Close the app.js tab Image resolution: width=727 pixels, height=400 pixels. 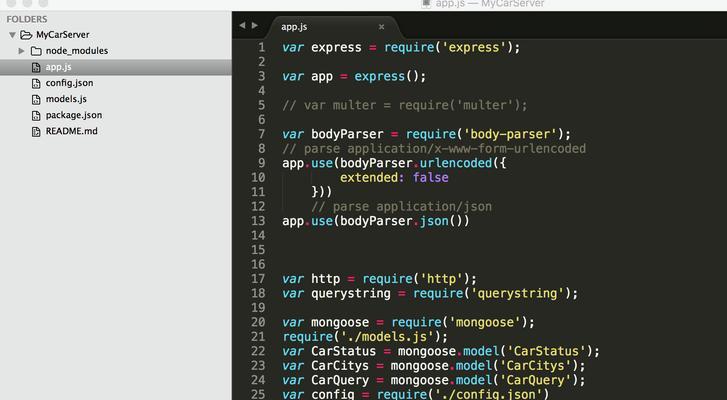pos(381,27)
